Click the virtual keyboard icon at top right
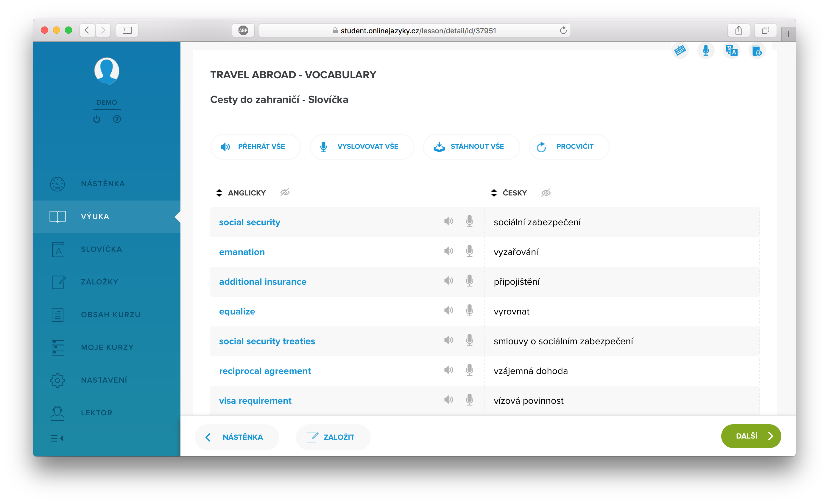 click(680, 51)
